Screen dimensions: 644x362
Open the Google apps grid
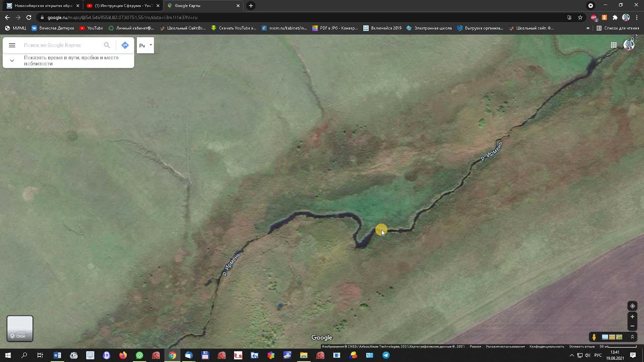(614, 45)
